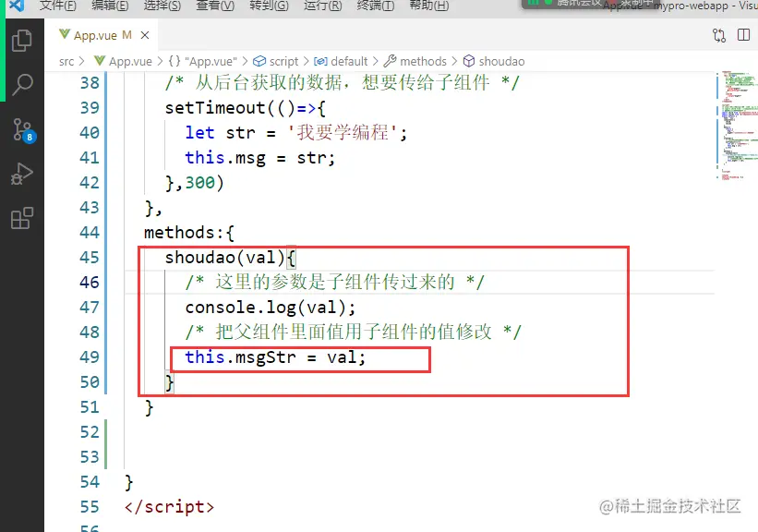Viewport: 758px width, 532px height.
Task: Open the Run and Debug view
Action: 22,174
